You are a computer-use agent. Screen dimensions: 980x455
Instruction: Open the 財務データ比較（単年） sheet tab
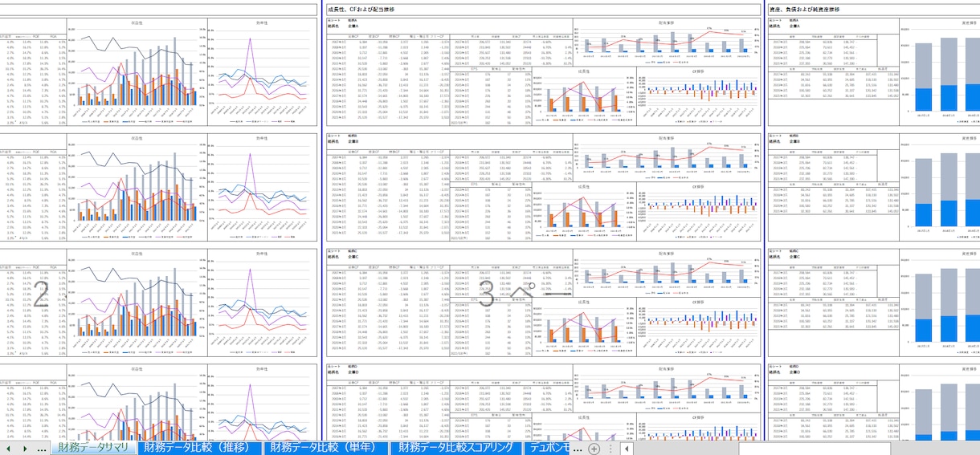(x=325, y=448)
